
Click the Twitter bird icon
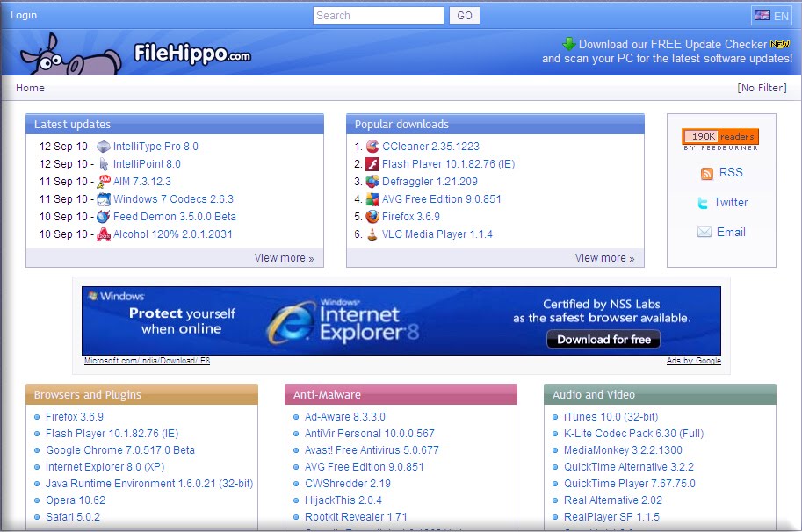[x=703, y=203]
